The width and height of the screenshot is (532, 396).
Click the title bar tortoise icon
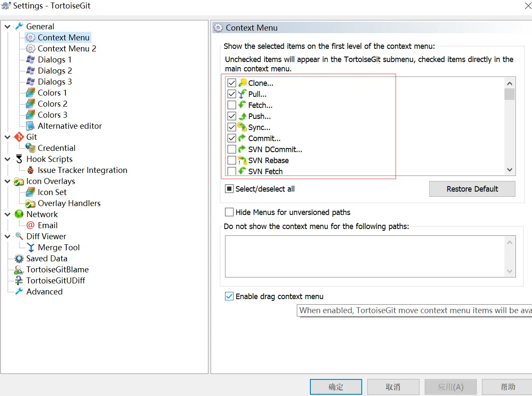coord(6,6)
